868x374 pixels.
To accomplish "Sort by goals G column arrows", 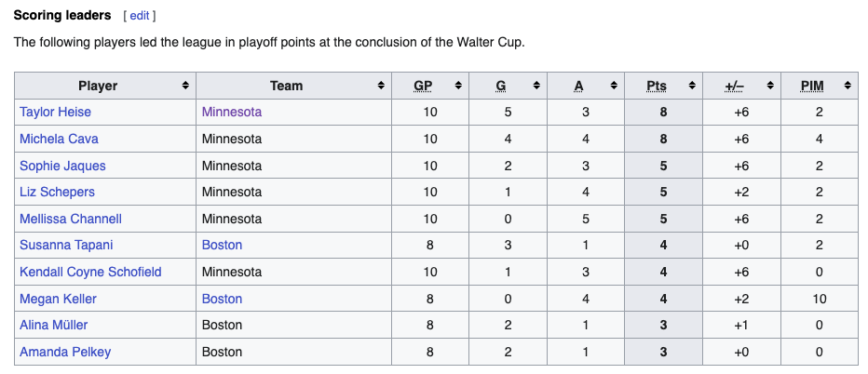I will point(536,86).
